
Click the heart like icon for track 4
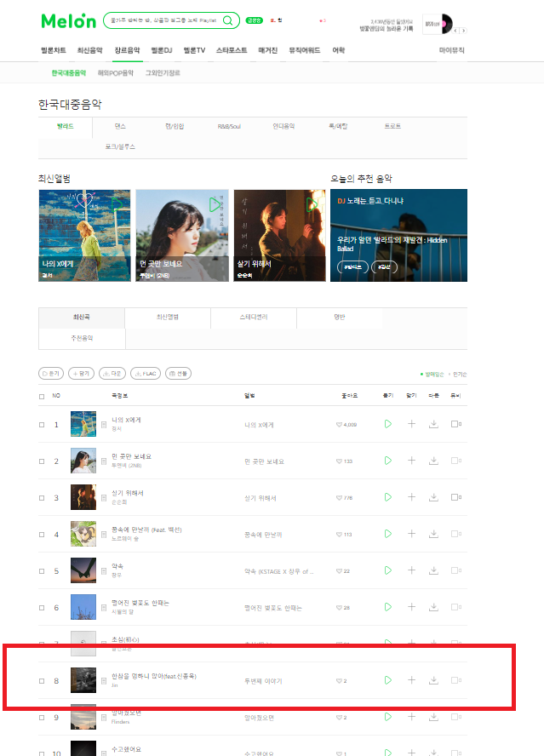[x=339, y=534]
